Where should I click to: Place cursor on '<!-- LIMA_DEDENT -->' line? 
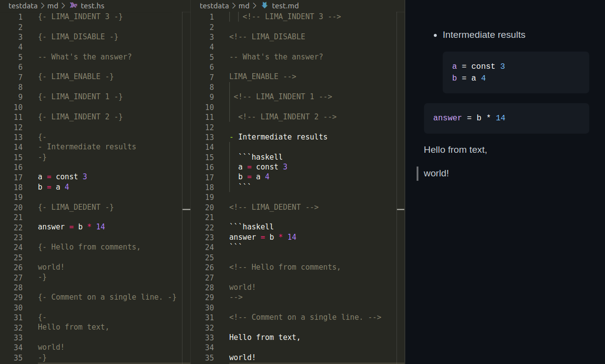click(274, 207)
